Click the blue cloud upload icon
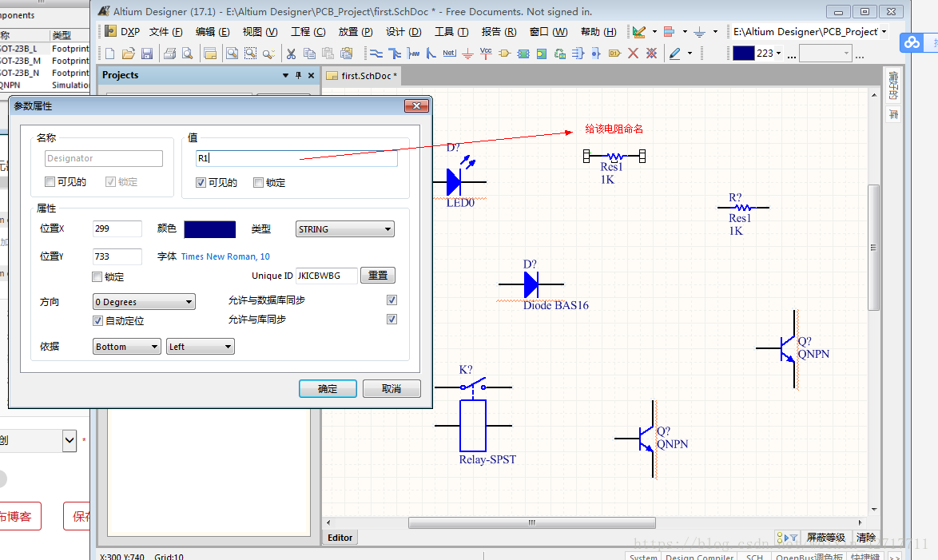The width and height of the screenshot is (938, 560). [x=912, y=42]
